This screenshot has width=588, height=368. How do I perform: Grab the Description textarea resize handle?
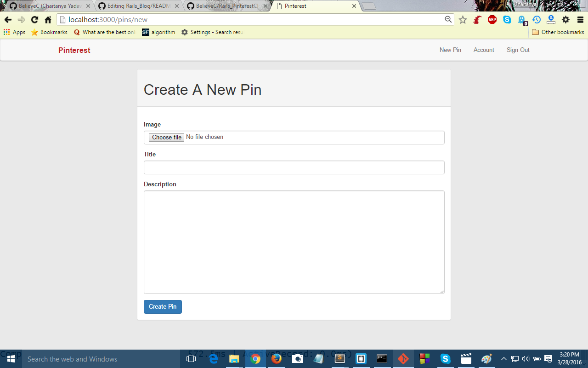442,291
